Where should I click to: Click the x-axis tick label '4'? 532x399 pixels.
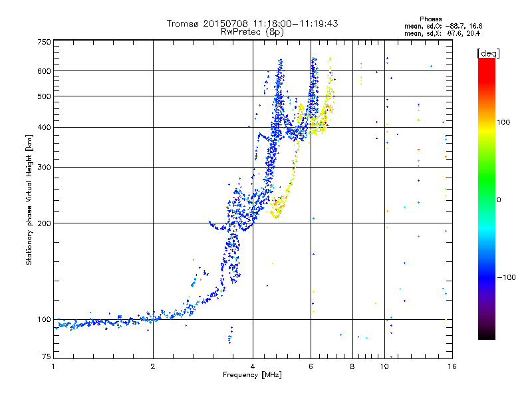(x=253, y=366)
